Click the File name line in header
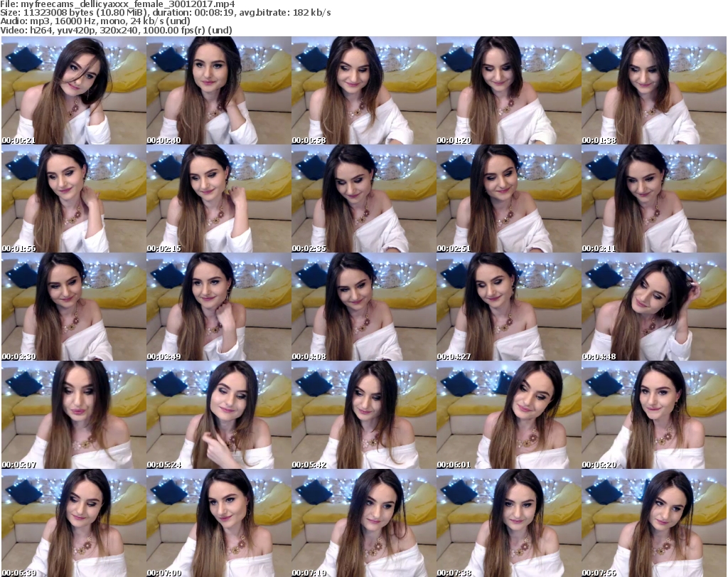Viewport: 728px width, 577px height. [118, 4]
